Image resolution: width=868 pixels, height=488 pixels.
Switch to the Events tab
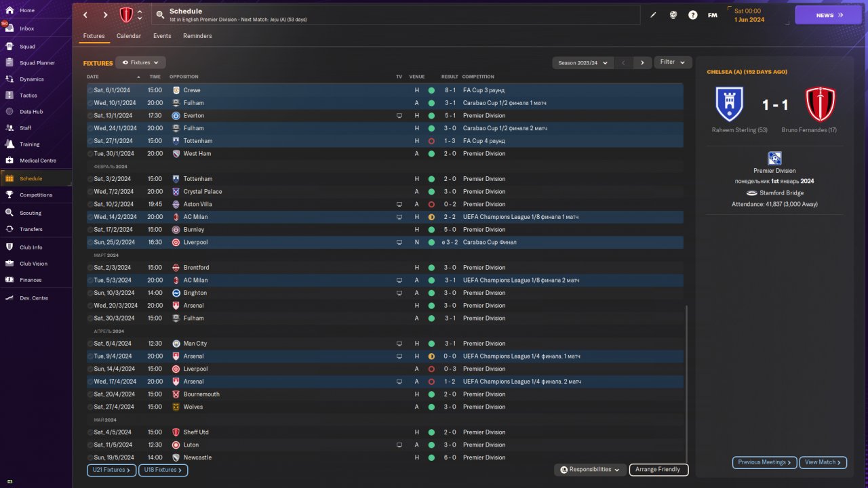pyautogui.click(x=162, y=36)
